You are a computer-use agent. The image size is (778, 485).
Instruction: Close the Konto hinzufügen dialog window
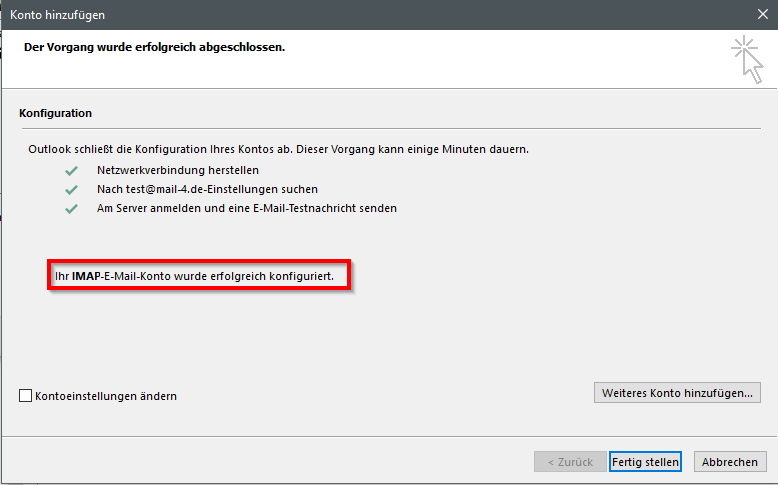[x=762, y=15]
